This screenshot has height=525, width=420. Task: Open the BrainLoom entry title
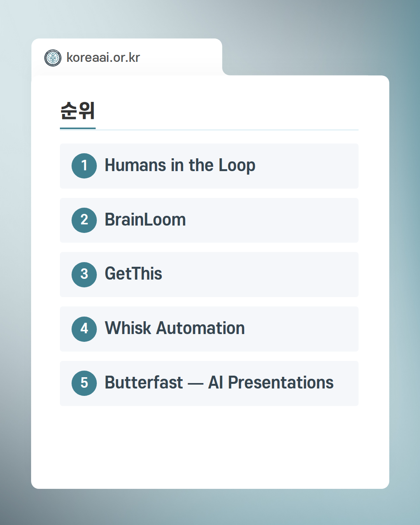coord(145,220)
